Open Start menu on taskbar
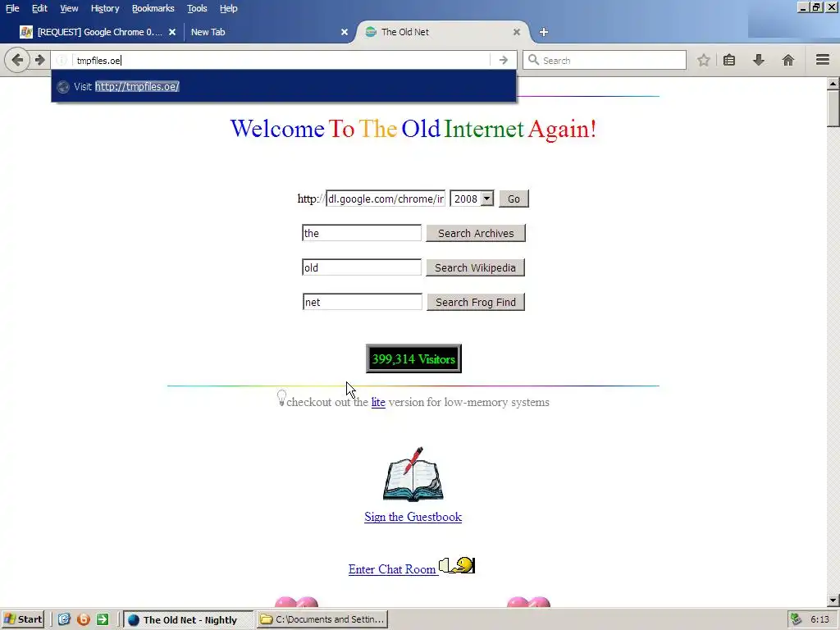 click(22, 620)
